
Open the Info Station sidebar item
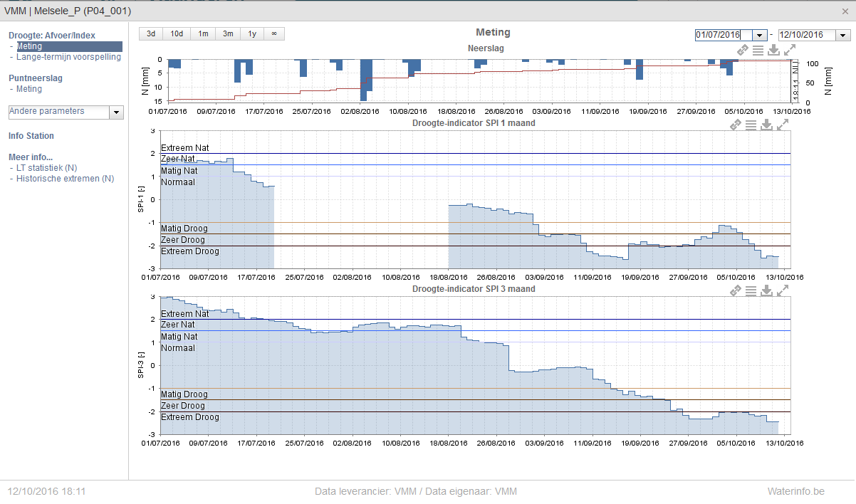(31, 136)
